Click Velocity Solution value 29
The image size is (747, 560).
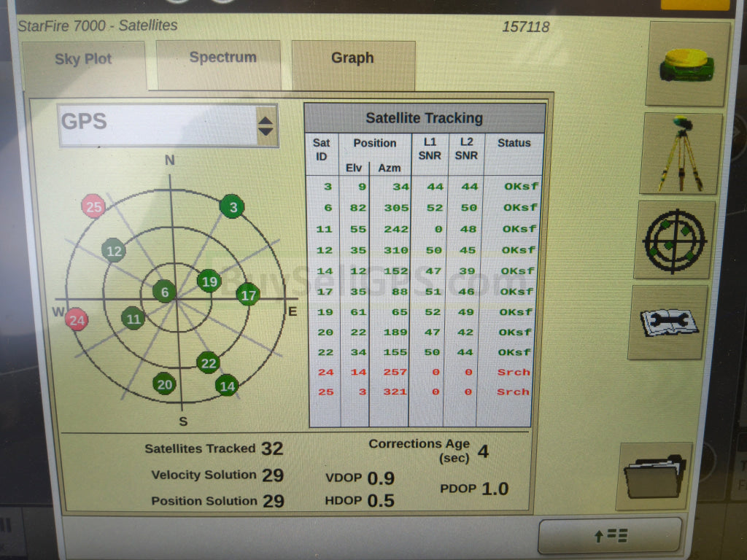pos(273,475)
